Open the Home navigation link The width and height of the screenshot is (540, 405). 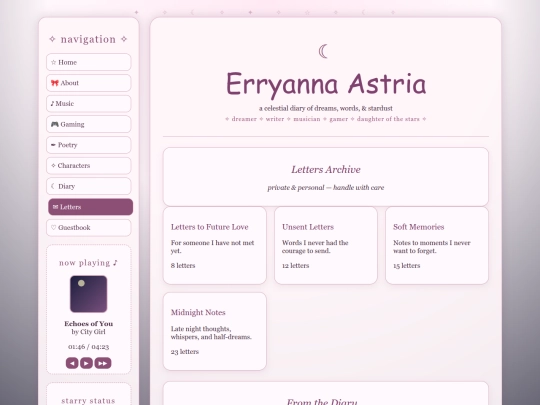(x=89, y=62)
